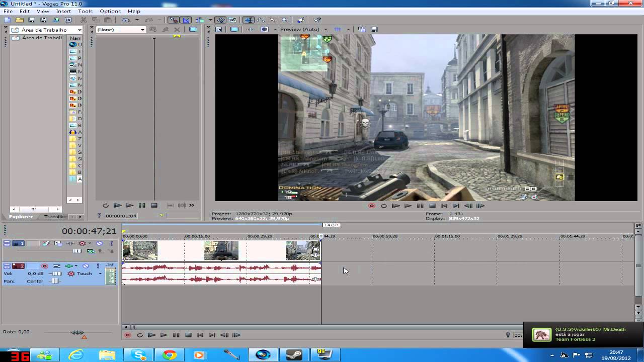Click the What's This help icon
The width and height of the screenshot is (644, 362).
pyautogui.click(x=317, y=20)
